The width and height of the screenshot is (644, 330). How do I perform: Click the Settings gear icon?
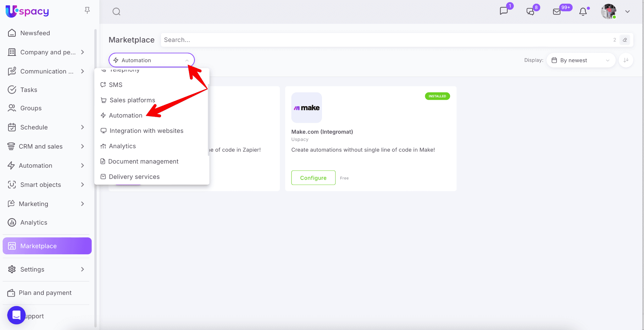pyautogui.click(x=12, y=269)
